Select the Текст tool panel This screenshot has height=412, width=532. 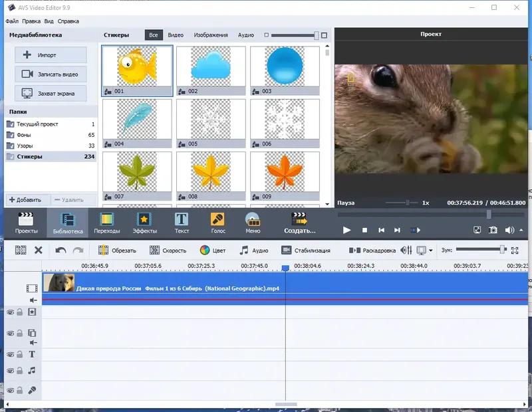tap(182, 224)
